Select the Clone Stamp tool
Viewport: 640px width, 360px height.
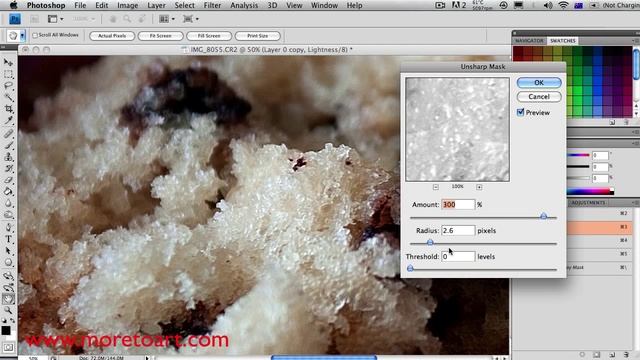click(x=8, y=157)
